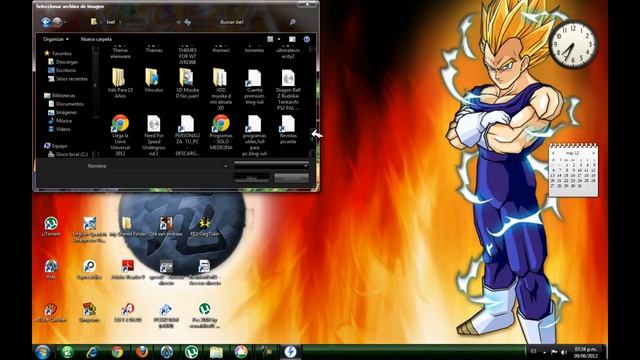The height and width of the screenshot is (360, 640).
Task: Select the Revistas picante shortcut
Action: (x=288, y=129)
